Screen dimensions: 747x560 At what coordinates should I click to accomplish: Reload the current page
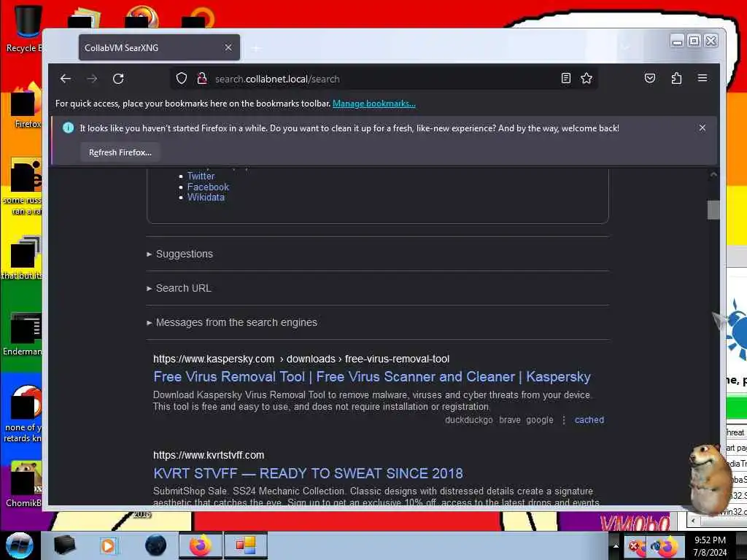tap(118, 79)
